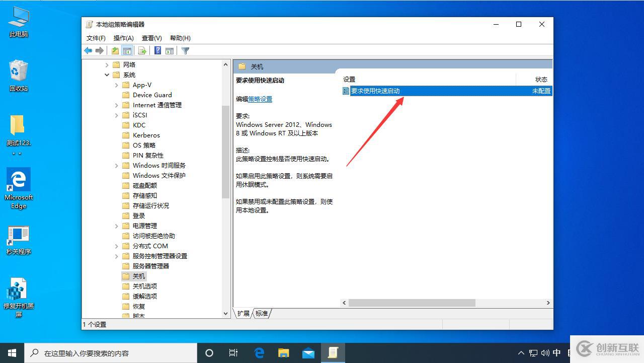Expand the iSCSI tree node

117,115
